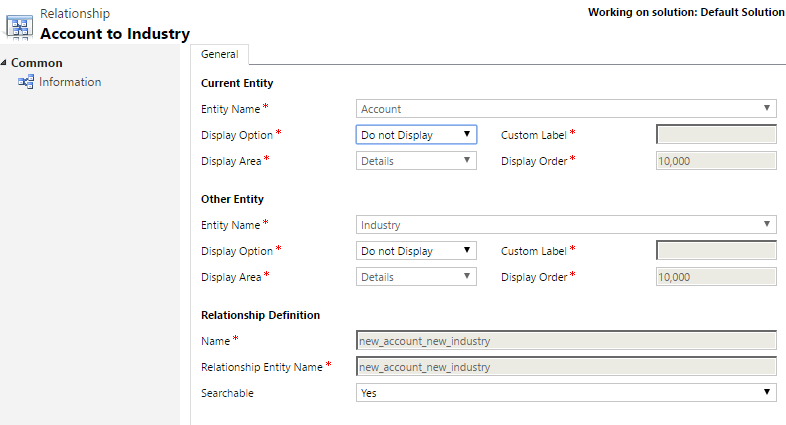Open Current Entity Display Area dropdown
786x425 pixels.
pyautogui.click(x=416, y=160)
